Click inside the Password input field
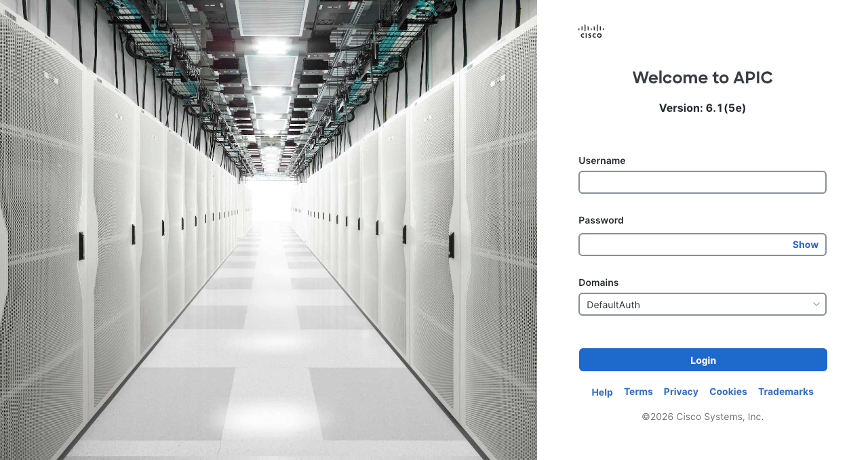Screen dimensions: 868x460 [x=682, y=245]
